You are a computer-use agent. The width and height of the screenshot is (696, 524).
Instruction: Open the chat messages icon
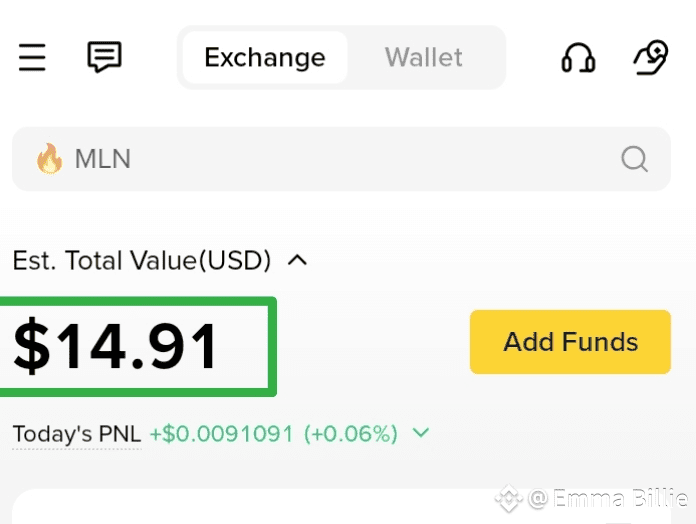[104, 57]
